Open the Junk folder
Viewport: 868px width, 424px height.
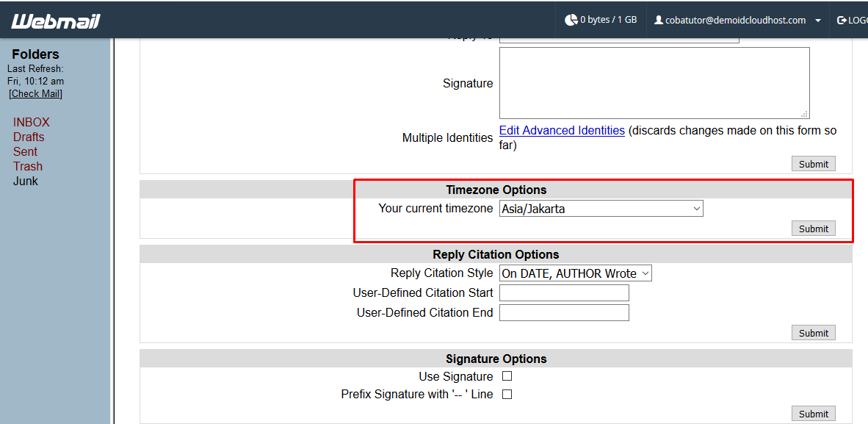[x=25, y=181]
